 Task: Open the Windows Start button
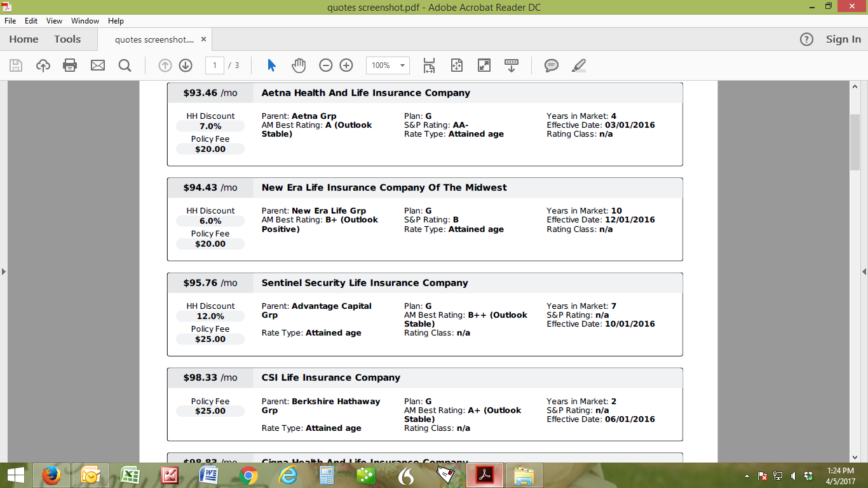point(16,475)
